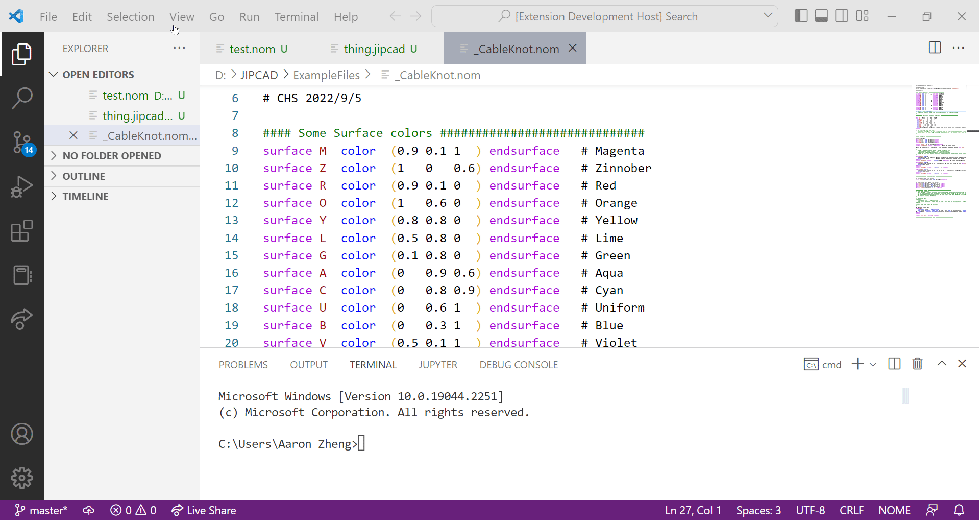Open the Extensions view
980x521 pixels.
coord(22,231)
